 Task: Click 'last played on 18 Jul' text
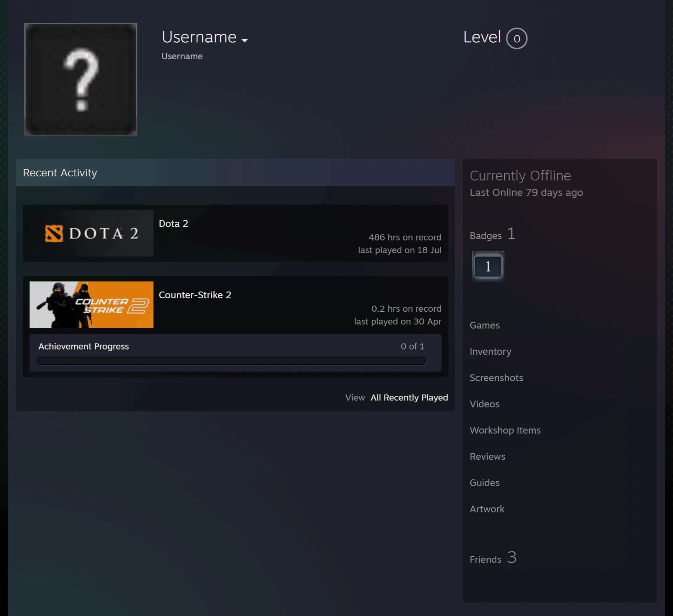pyautogui.click(x=399, y=250)
